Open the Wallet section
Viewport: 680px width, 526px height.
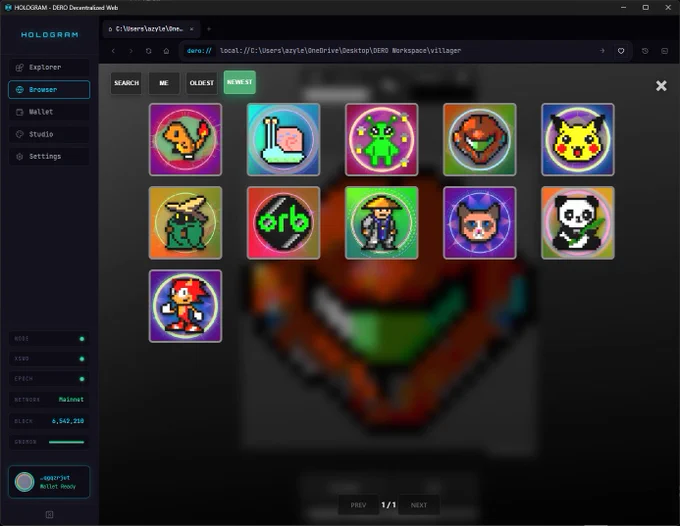(x=49, y=112)
